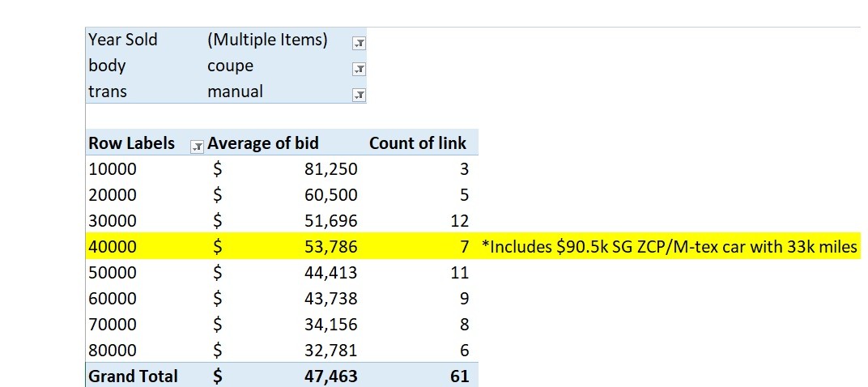Viewport: 868px width, 387px height.
Task: Select the Average of bid header
Action: (263, 143)
